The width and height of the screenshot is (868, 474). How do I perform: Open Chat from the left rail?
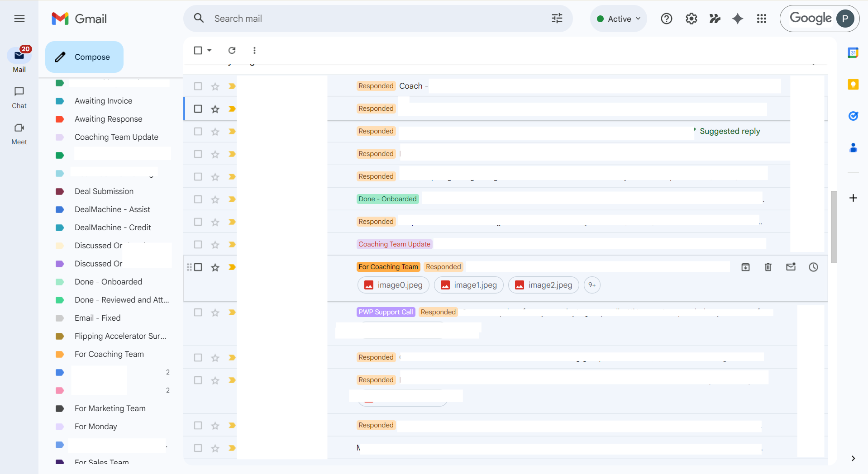(x=19, y=98)
